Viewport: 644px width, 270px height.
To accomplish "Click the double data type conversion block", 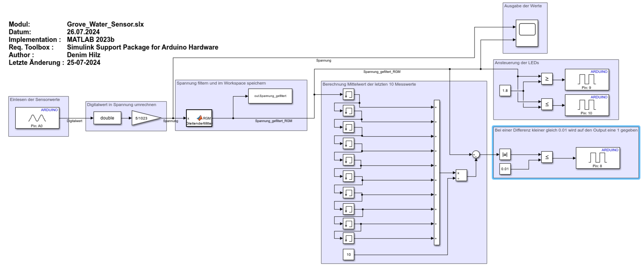I will (x=107, y=118).
